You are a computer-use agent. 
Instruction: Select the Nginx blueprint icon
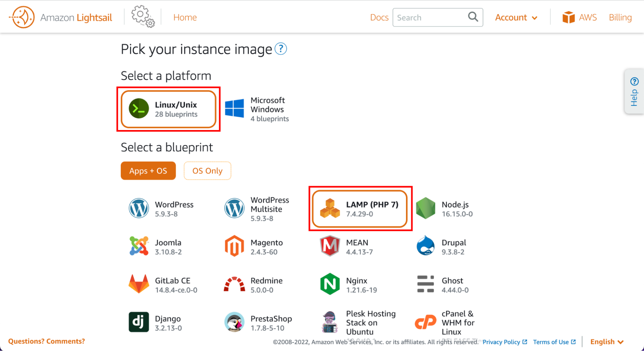329,284
